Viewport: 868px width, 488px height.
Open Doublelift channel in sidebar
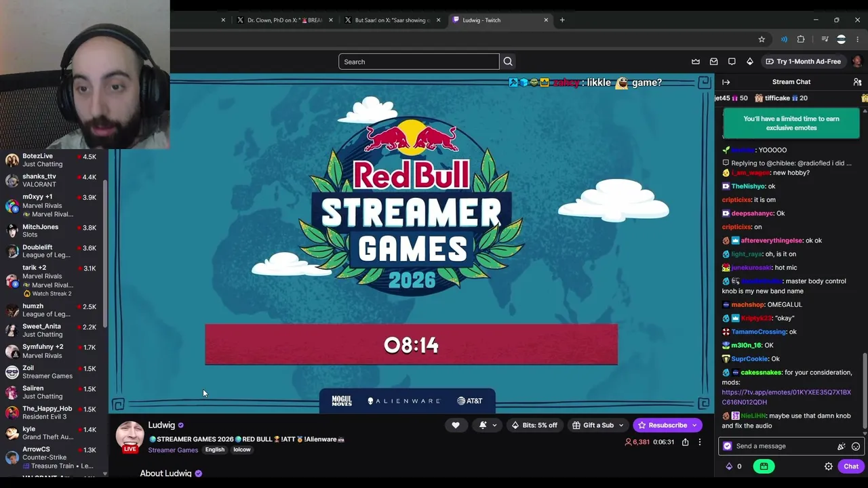pos(53,251)
